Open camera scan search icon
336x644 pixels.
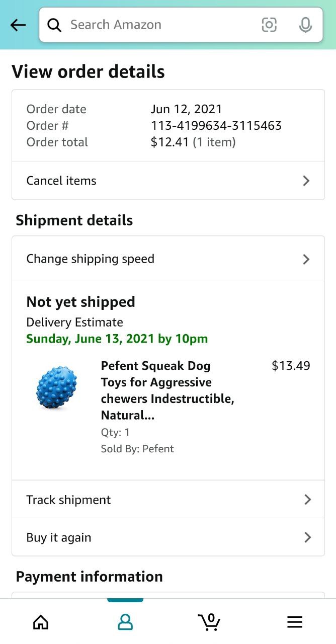pyautogui.click(x=269, y=25)
